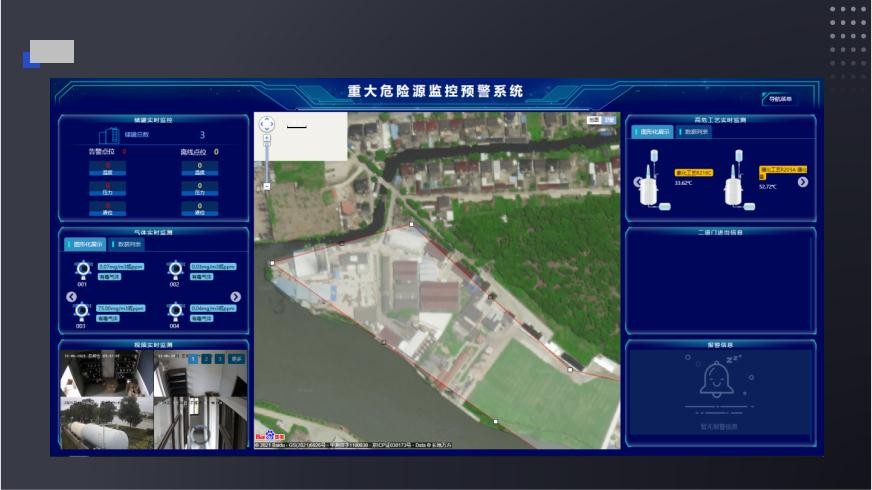Open bottom-left tank camera feed thumbnail
The height and width of the screenshot is (490, 872).
click(x=106, y=423)
